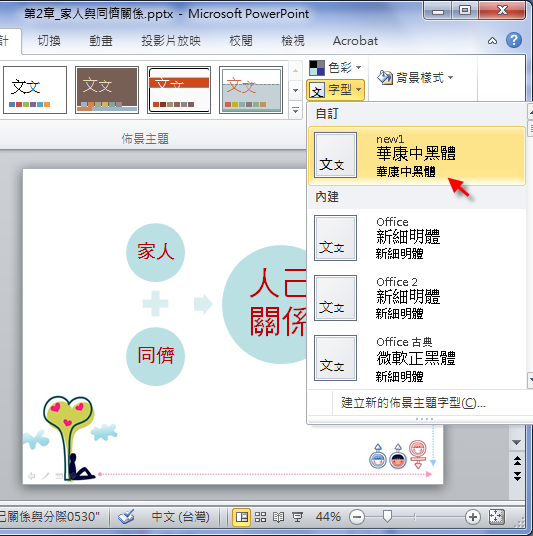533x536 pixels.
Task: Open the 背景樣式 background styles dropdown
Action: coord(415,78)
